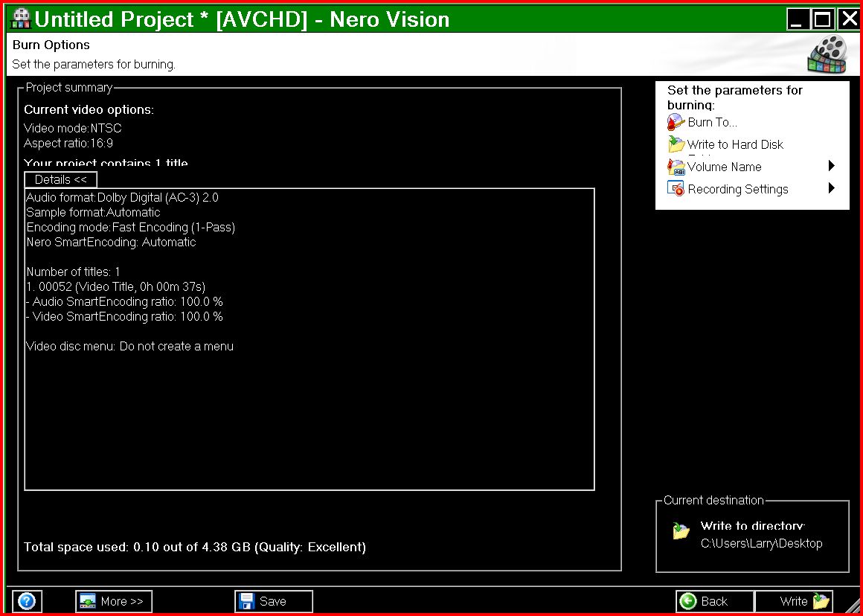Click the Volume Name icon
The height and width of the screenshot is (616, 863).
676,167
